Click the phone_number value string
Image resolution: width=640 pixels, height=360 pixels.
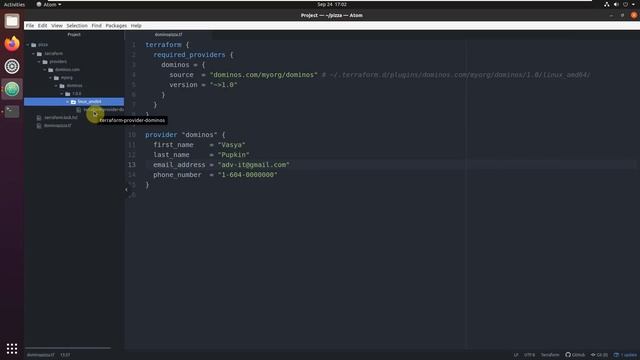[x=247, y=175]
